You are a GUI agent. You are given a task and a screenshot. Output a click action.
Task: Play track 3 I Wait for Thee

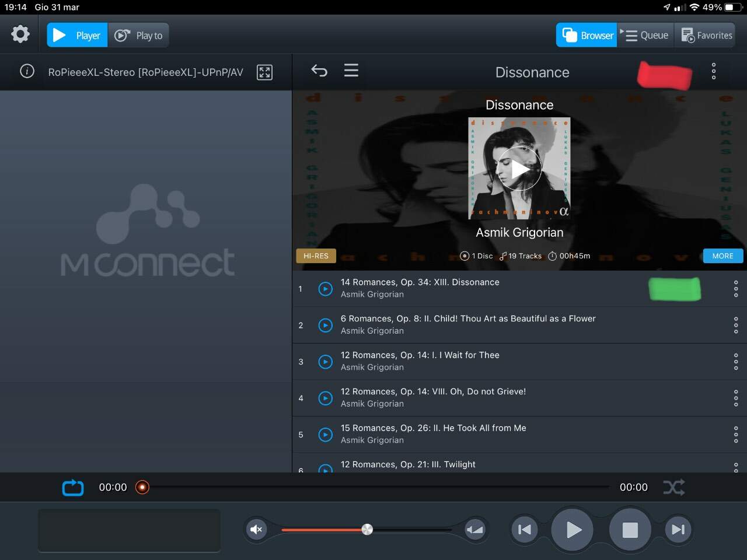(x=326, y=362)
